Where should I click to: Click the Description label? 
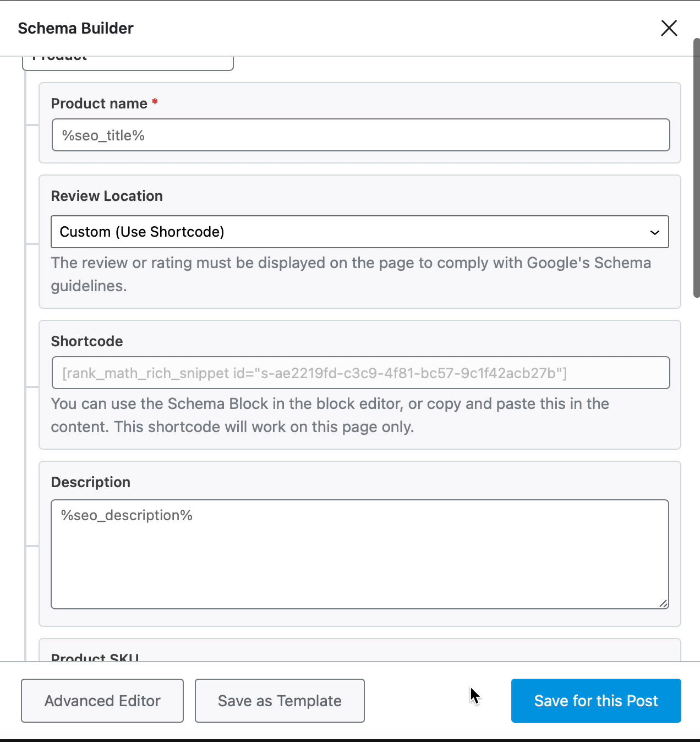tap(91, 482)
